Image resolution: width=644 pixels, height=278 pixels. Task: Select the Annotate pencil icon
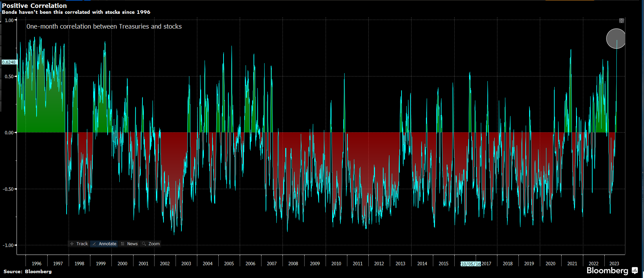point(94,244)
